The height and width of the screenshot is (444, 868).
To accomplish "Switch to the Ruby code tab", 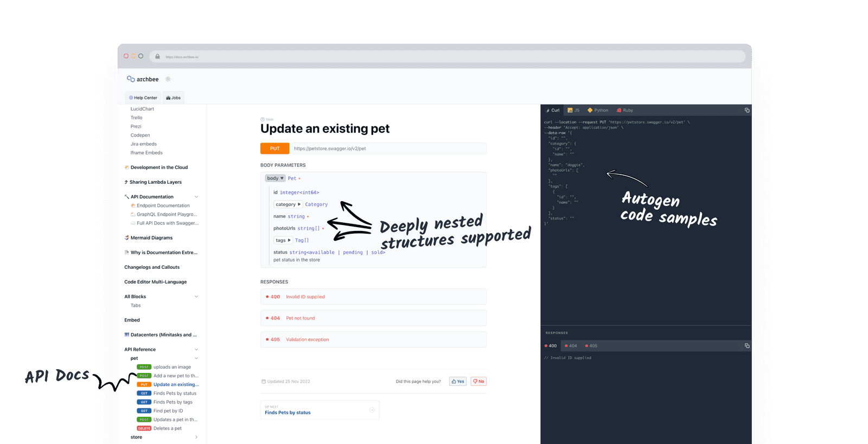I will coord(625,110).
